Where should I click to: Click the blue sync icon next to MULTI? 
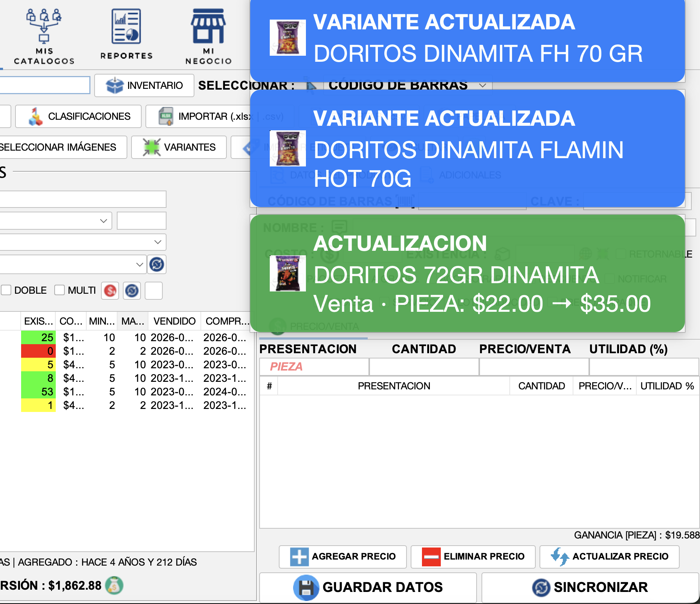tap(132, 291)
